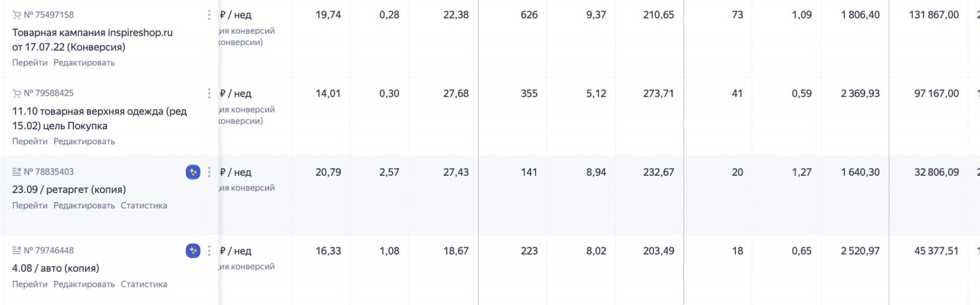Open the three-dot menu for the 23.09 / ретаргет campaign
This screenshot has width=980, height=305.
(209, 172)
